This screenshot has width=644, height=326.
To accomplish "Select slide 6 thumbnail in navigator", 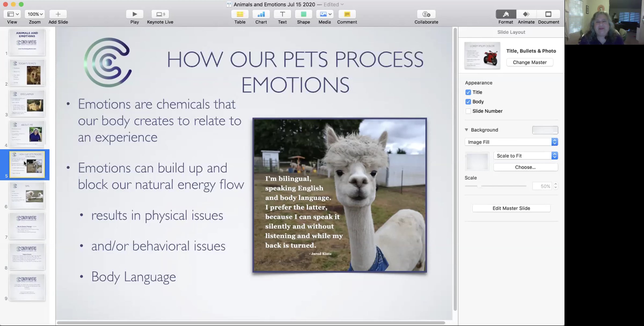I will click(27, 195).
